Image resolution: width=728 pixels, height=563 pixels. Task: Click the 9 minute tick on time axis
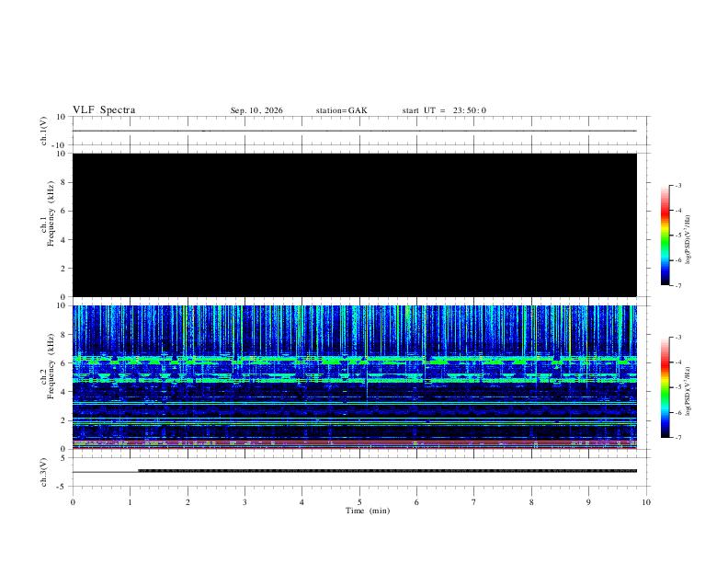(x=588, y=502)
